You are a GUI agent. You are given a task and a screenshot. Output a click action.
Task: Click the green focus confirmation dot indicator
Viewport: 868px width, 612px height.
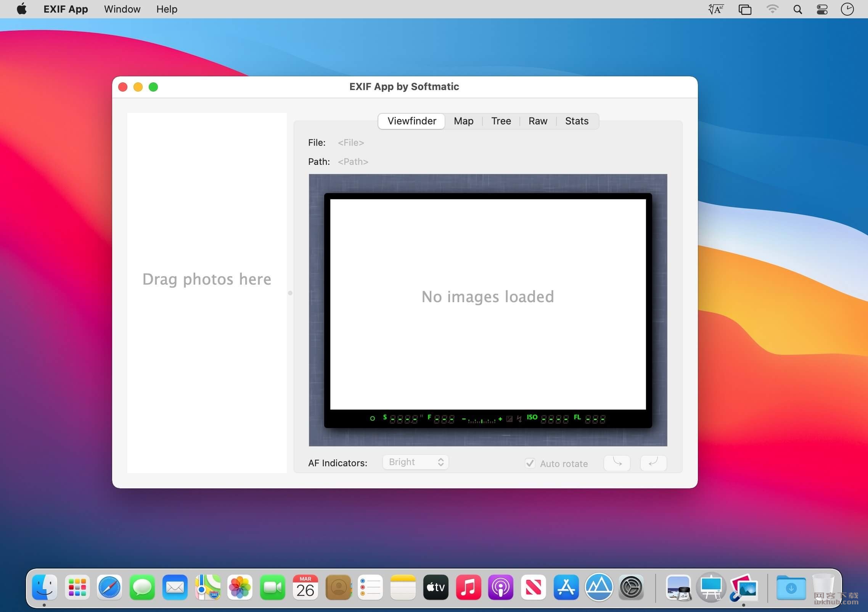373,419
